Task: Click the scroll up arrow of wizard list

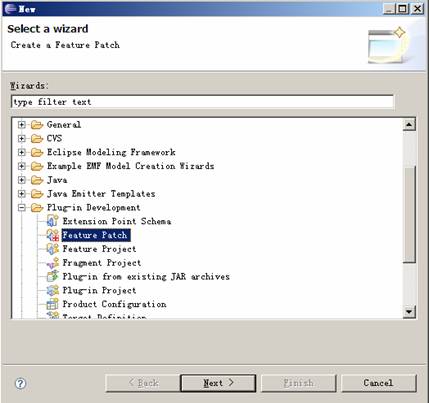Action: (x=409, y=125)
